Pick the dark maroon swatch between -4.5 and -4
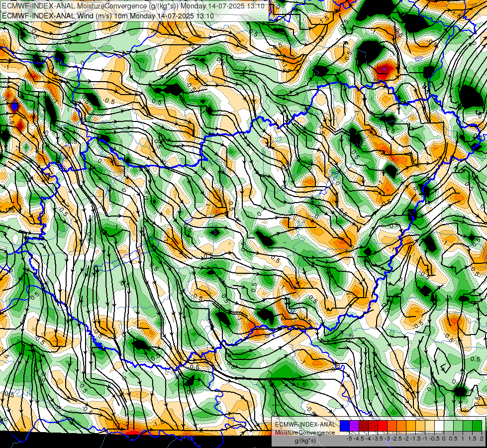Screen dimensions: 487x448 (364, 426)
